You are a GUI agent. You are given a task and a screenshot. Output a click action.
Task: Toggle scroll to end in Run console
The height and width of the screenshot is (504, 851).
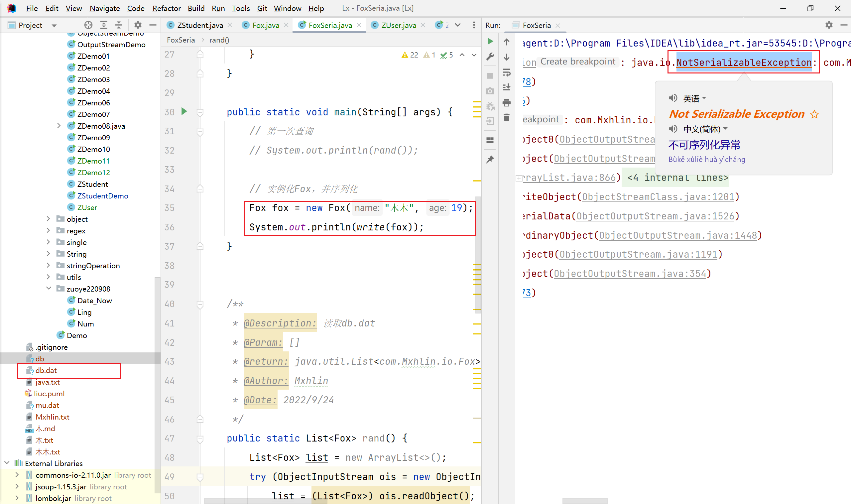(x=507, y=87)
